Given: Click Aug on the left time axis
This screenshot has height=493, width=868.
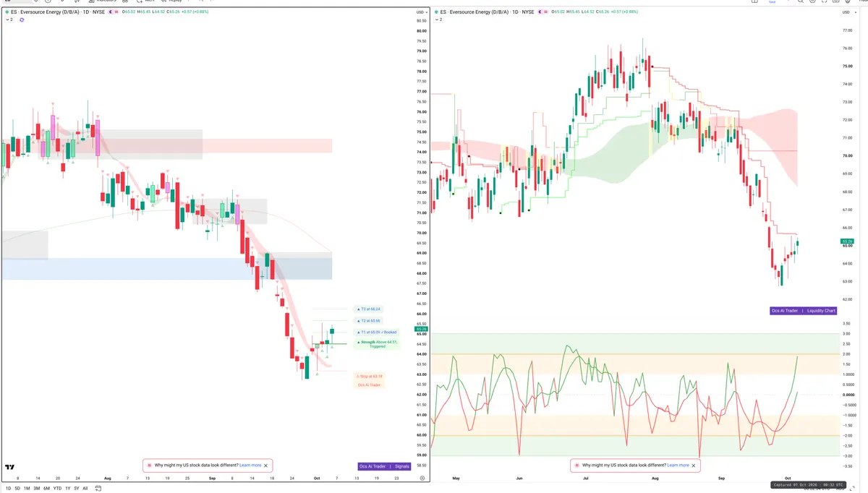Looking at the screenshot, I should point(107,479).
